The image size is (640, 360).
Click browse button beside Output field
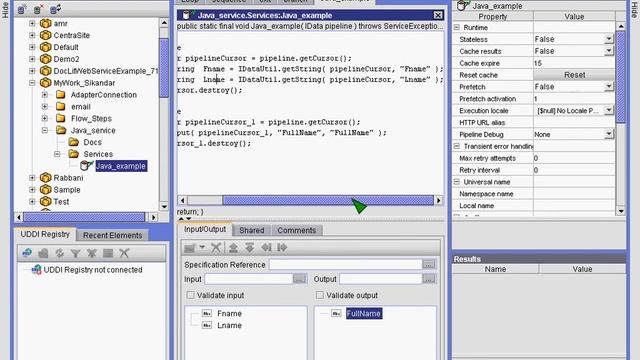click(x=429, y=279)
